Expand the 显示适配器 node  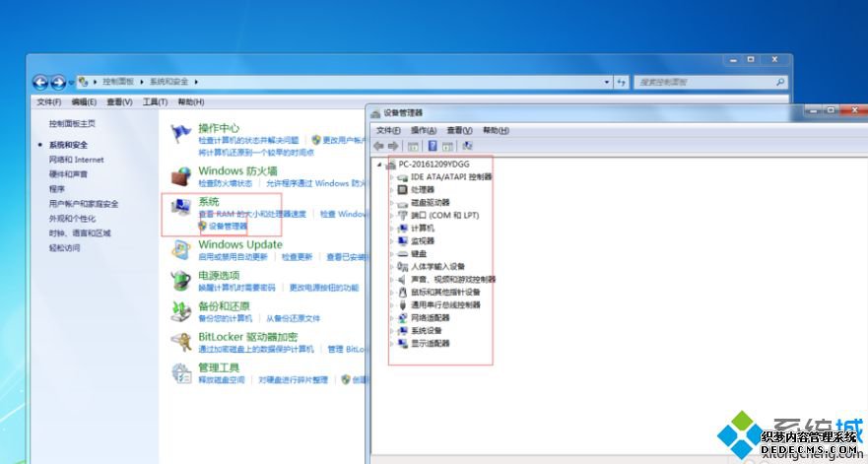coord(391,343)
